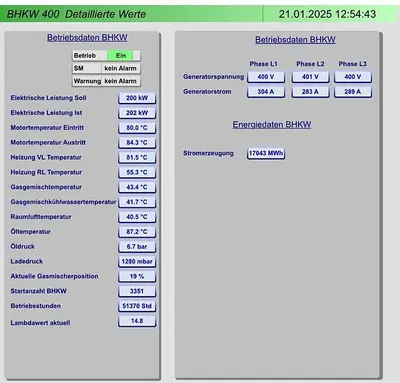Click the Phase L3 column header
Screen dimensions: 400x383
352,64
